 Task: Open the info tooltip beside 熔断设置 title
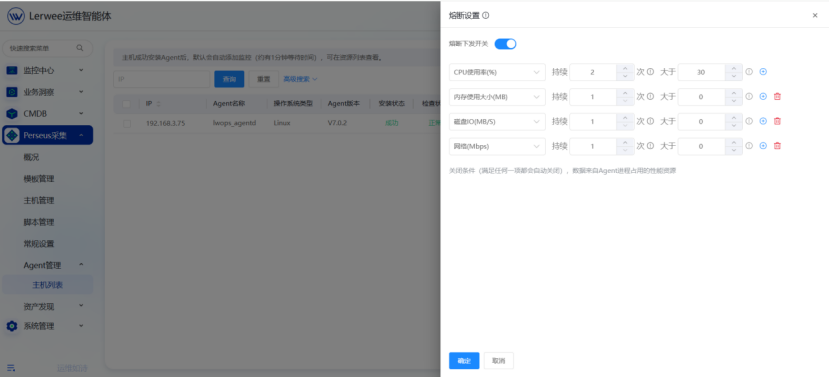point(486,16)
